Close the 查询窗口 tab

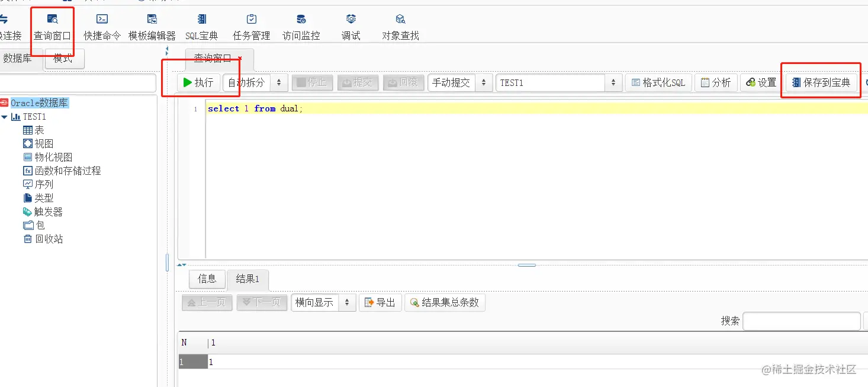pyautogui.click(x=240, y=58)
